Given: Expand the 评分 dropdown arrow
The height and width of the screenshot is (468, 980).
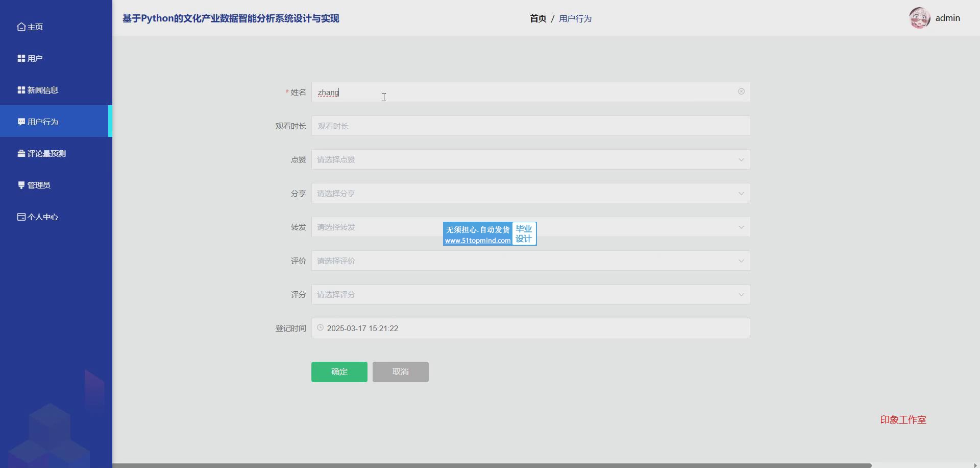Looking at the screenshot, I should (741, 295).
